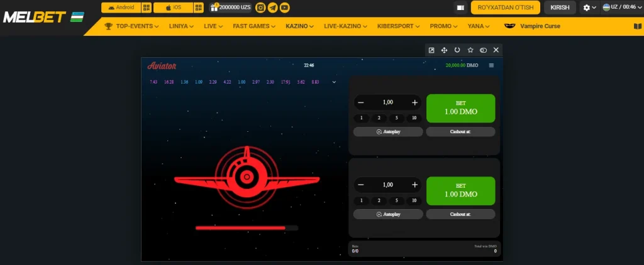Place bottom BET 1.00 DMO
Viewport: 644px width, 265px height.
461,191
